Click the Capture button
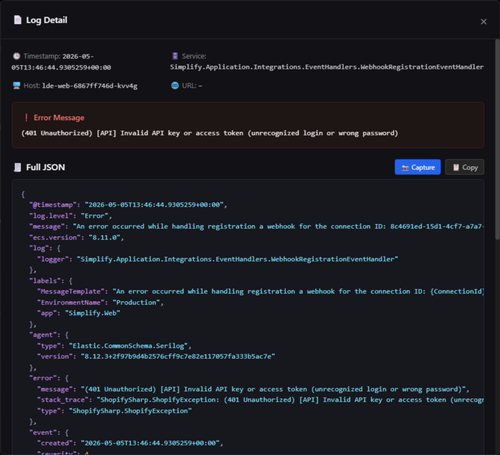 [418, 167]
